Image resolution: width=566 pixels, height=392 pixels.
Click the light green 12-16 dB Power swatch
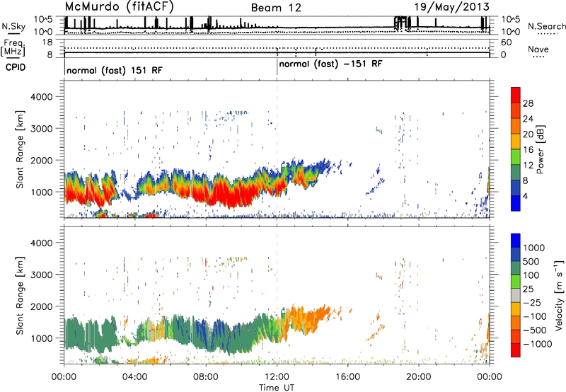pos(516,157)
